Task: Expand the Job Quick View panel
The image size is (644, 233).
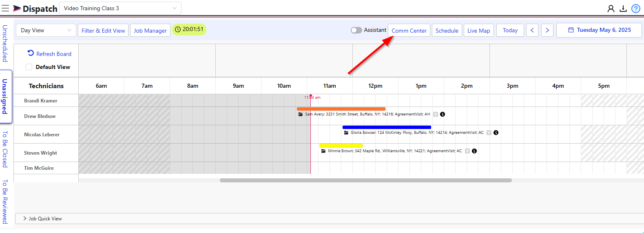Action: tap(330, 219)
